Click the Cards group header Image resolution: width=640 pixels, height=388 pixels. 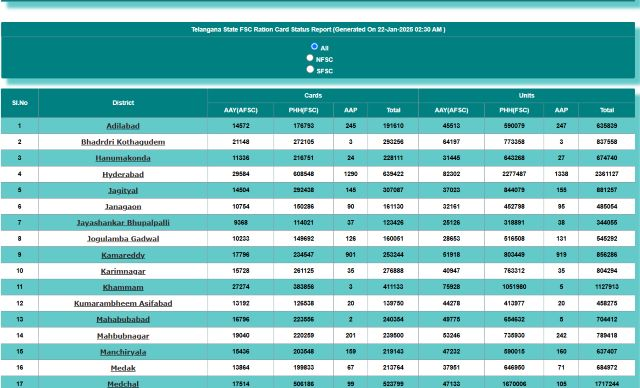(313, 95)
